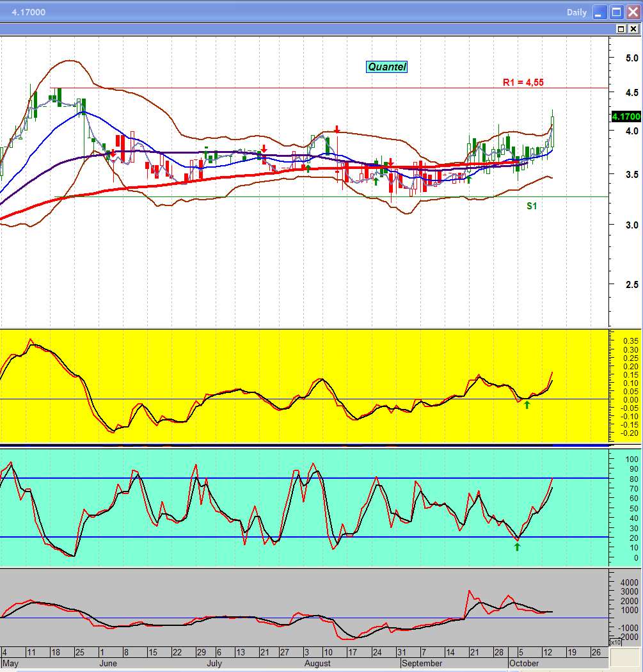This screenshot has height=672, width=643.
Task: Click green buy arrow on yellow oscillator
Action: 527,405
